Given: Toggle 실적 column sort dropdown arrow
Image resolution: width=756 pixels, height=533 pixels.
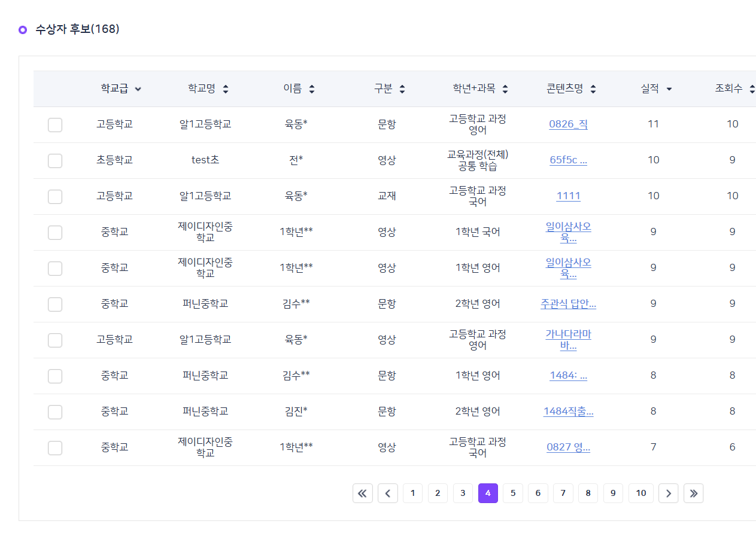Looking at the screenshot, I should tap(669, 89).
